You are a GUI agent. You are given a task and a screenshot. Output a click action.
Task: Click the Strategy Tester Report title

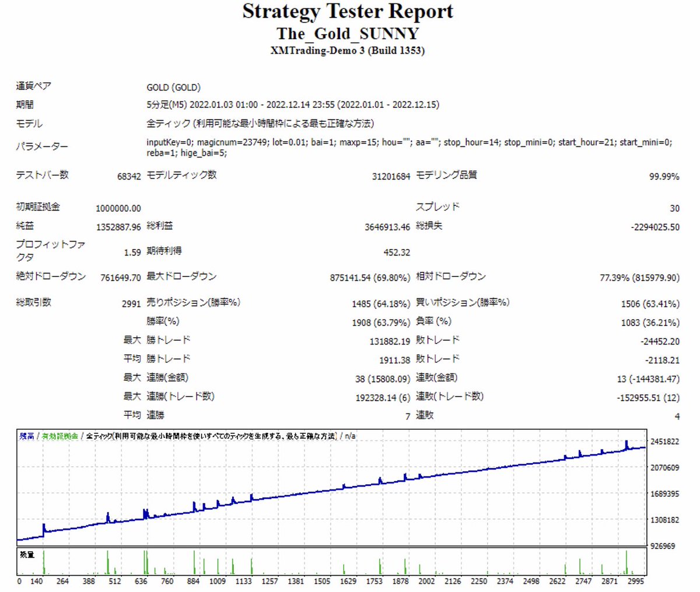pos(348,12)
